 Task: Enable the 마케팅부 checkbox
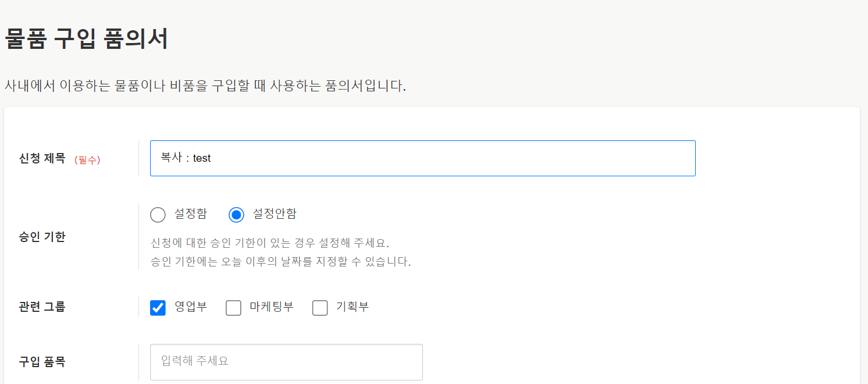(x=233, y=308)
